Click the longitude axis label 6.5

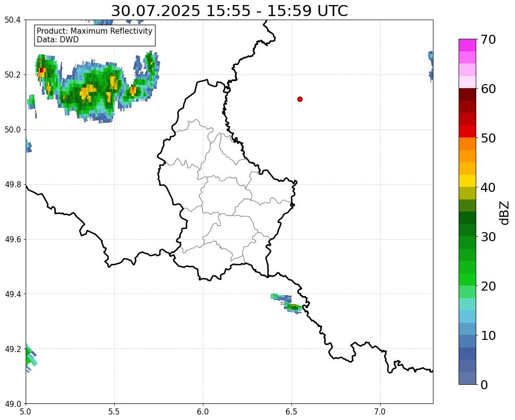click(291, 411)
